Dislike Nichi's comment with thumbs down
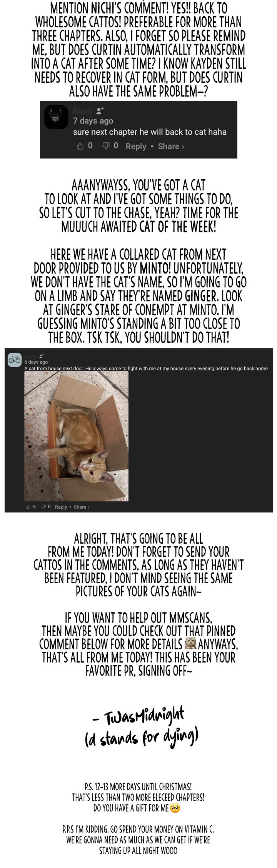 point(106,146)
